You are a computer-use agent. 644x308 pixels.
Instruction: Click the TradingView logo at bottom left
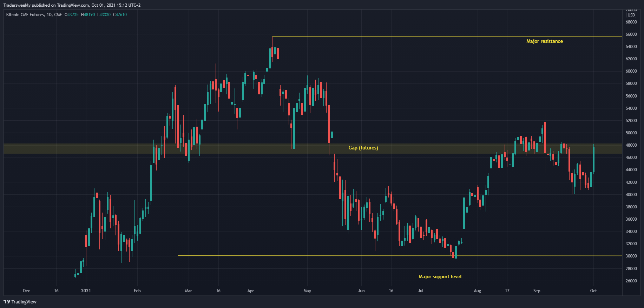(20, 302)
